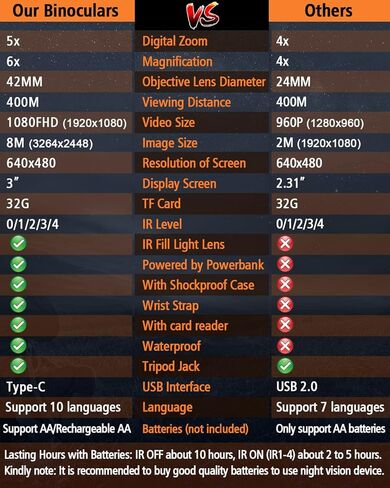This screenshot has height=488, width=390.
Task: Click the 960P (1280x960) value
Action: [x=320, y=123]
